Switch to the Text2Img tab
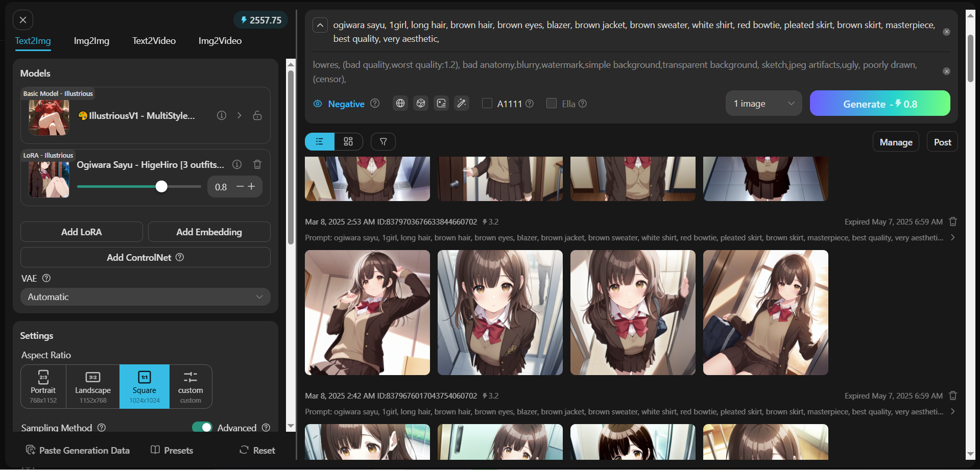The height and width of the screenshot is (470, 980). coord(33,41)
